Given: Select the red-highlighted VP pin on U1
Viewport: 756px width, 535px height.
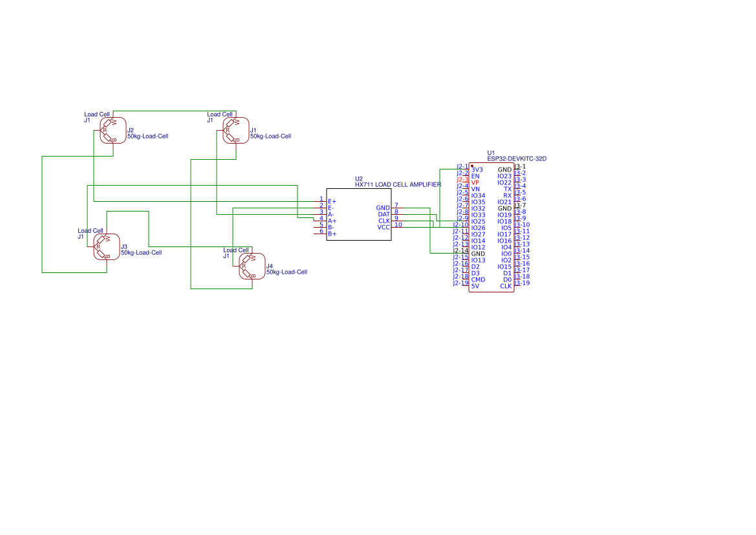Looking at the screenshot, I should (x=477, y=182).
